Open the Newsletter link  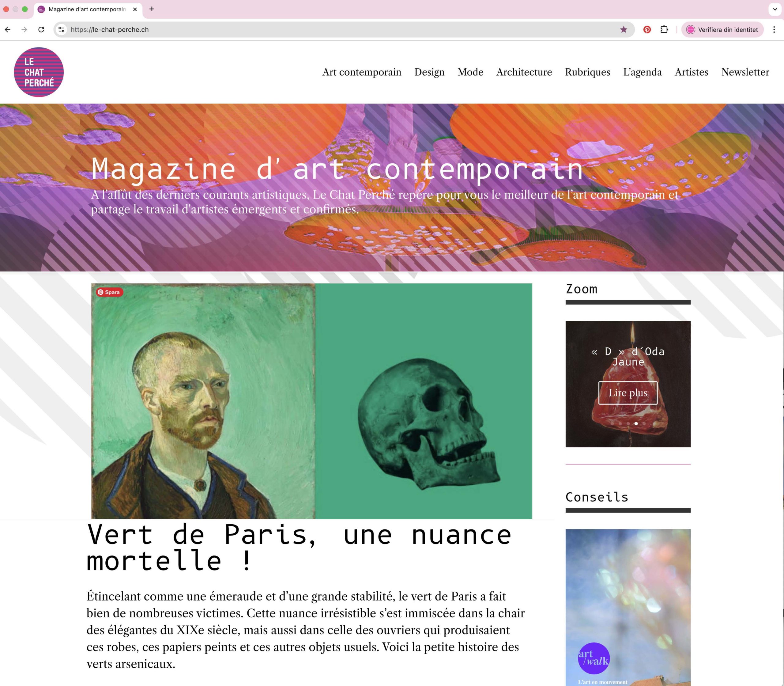tap(745, 72)
